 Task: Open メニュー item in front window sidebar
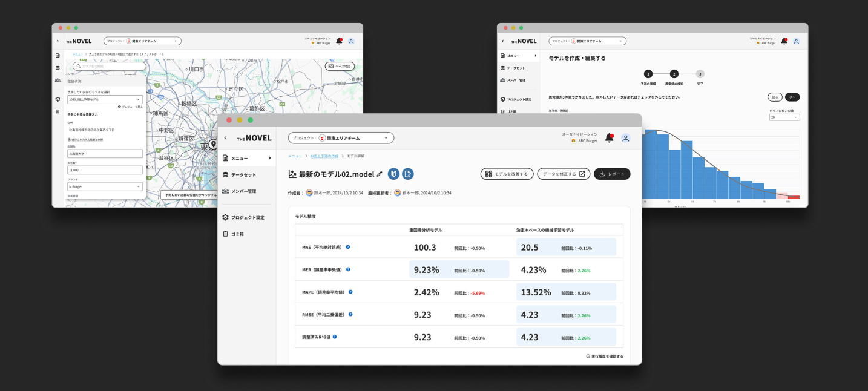(247, 158)
